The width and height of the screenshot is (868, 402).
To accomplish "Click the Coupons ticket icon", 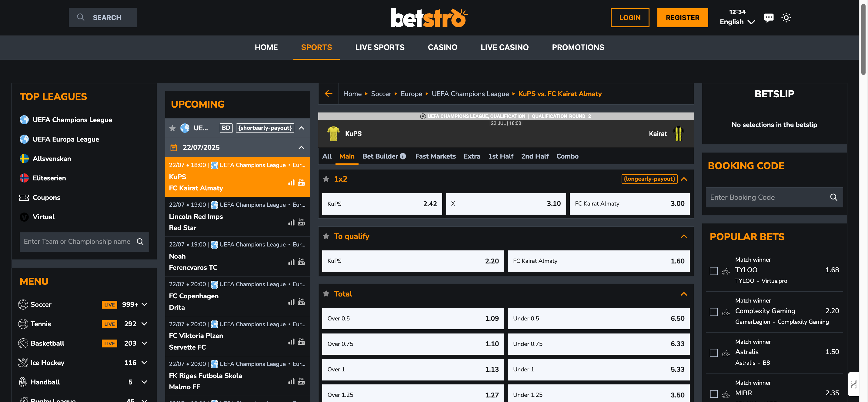I will (x=24, y=197).
